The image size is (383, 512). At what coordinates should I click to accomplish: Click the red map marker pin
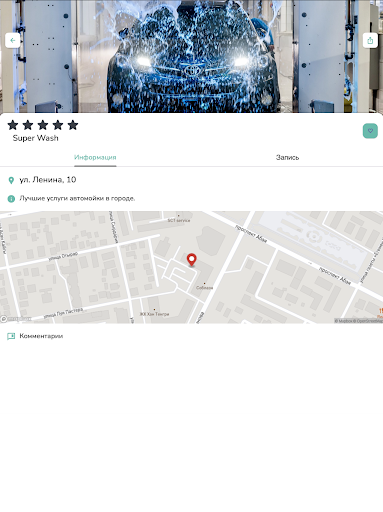(191, 260)
